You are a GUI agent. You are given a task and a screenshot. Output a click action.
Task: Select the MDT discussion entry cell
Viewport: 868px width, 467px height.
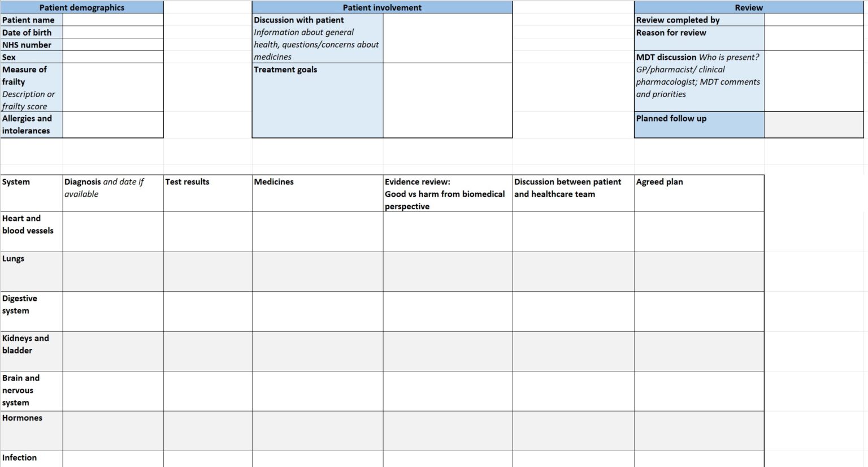click(813, 81)
